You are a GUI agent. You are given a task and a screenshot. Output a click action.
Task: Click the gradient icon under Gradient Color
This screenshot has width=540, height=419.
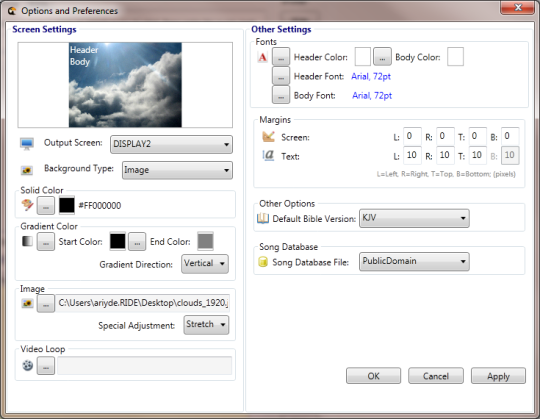(x=27, y=241)
